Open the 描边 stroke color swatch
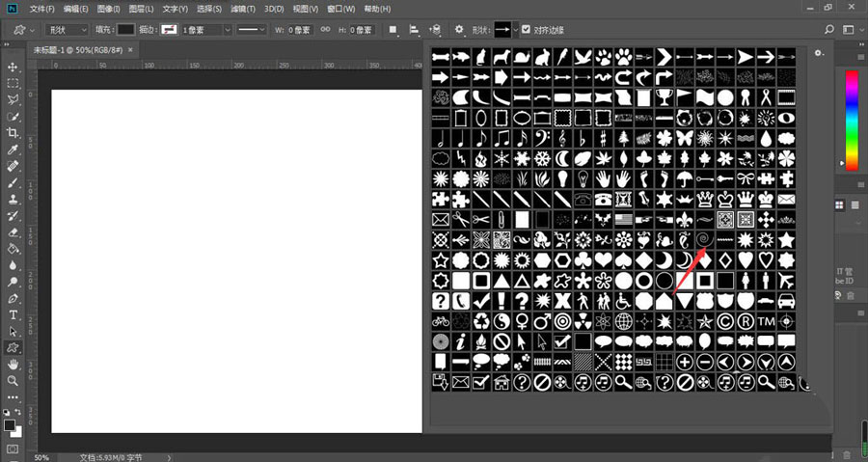Screen dimensions: 868x462 169,30
